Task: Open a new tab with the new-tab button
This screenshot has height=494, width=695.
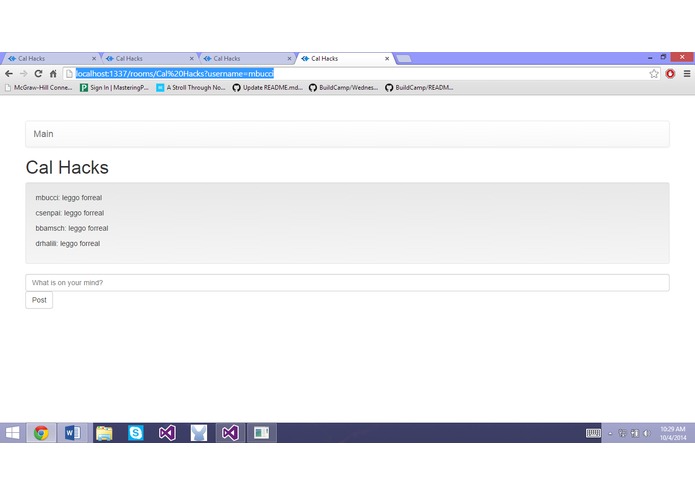Action: [403, 58]
